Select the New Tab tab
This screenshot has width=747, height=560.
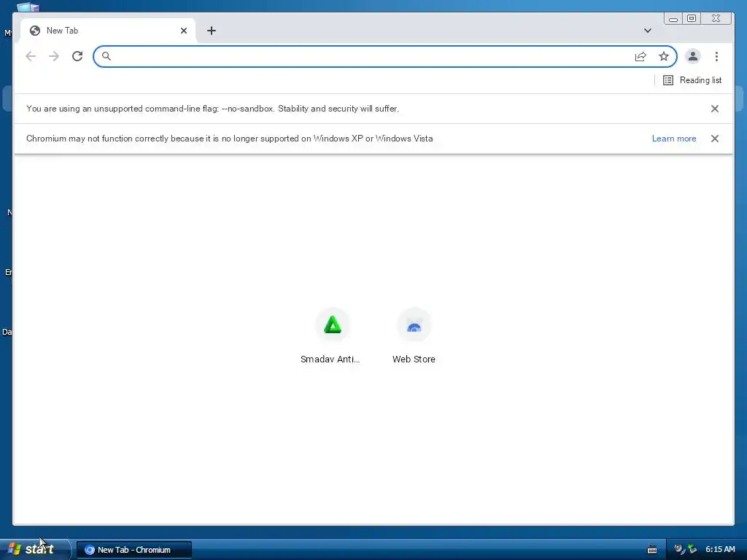108,31
